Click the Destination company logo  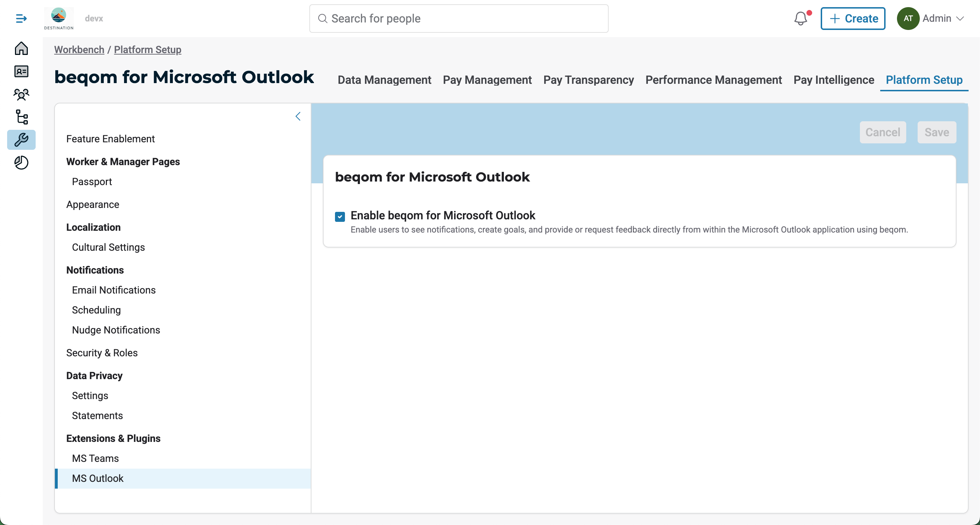click(x=58, y=18)
